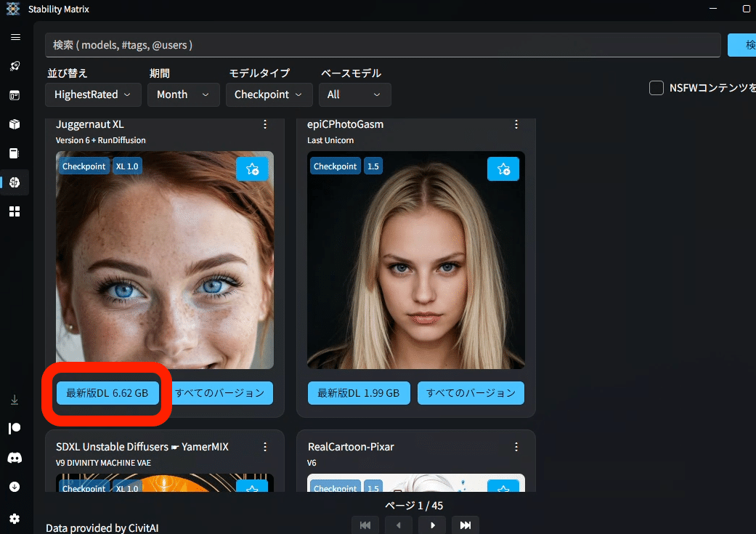Favorite the epiCPhotoGasm model
This screenshot has width=756, height=534.
503,169
